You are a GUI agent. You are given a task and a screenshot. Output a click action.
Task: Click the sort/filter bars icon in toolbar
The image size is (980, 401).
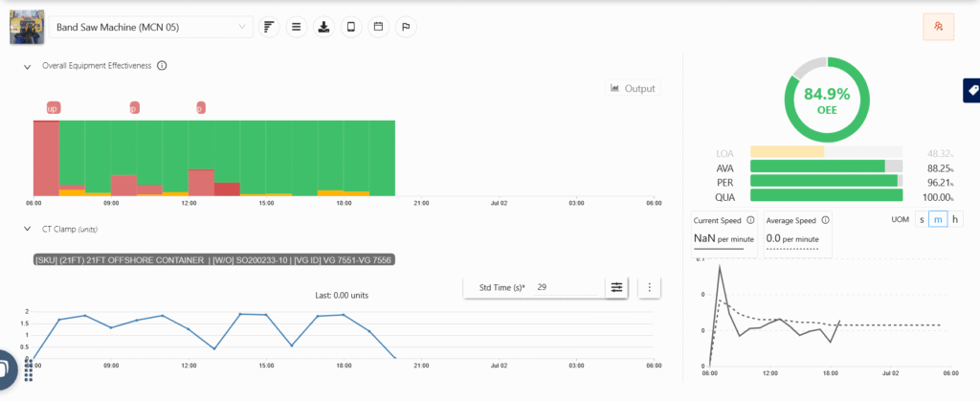pos(269,27)
